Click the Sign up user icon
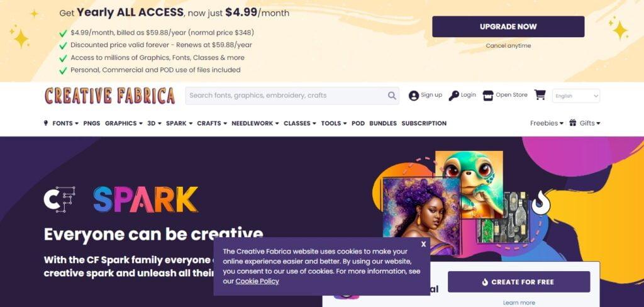The image size is (644, 307). 414,96
